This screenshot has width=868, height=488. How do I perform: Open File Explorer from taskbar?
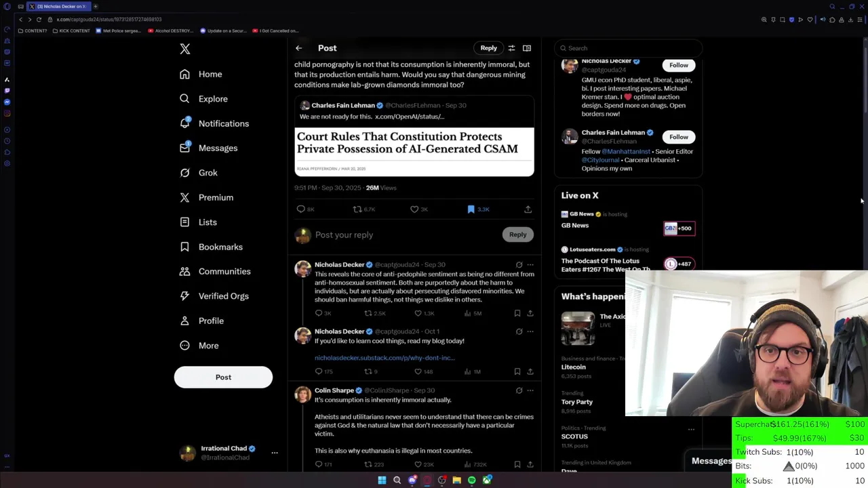[457, 480]
